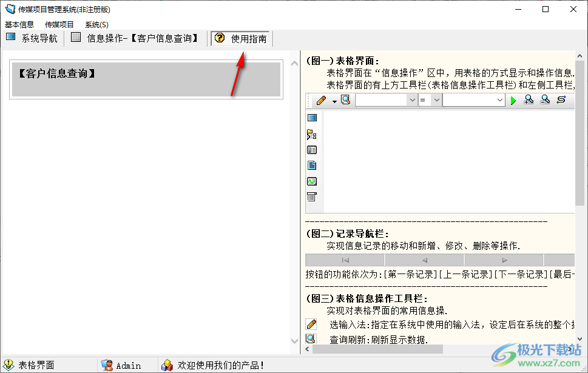Screen dimensions: 588x373
Task: Click the S-shaped swap icon in toolbar
Action: tap(561, 100)
